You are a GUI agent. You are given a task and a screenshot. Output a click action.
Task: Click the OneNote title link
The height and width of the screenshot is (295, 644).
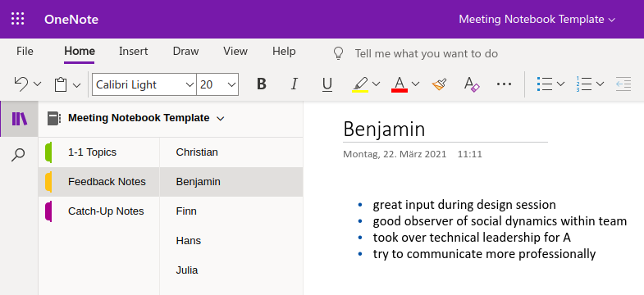pyautogui.click(x=71, y=20)
